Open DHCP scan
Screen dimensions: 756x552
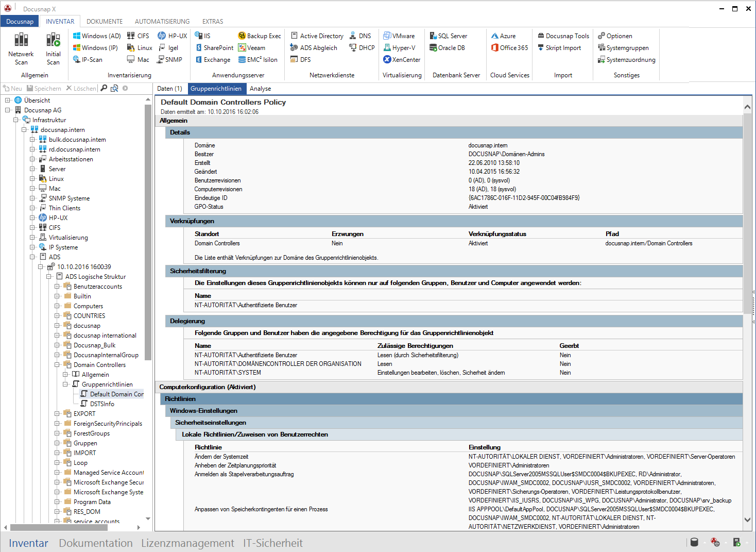362,48
